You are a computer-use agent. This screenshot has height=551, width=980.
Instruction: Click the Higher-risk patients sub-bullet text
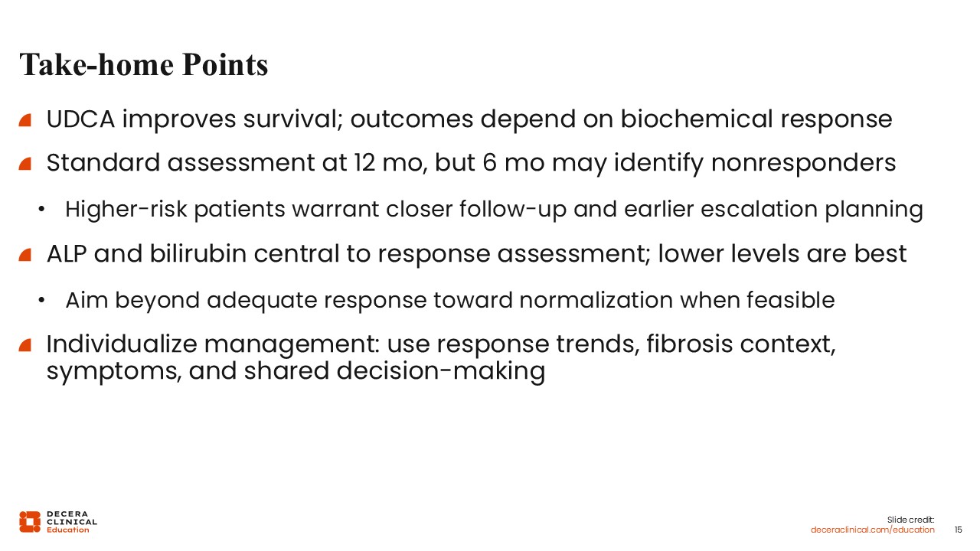click(494, 210)
